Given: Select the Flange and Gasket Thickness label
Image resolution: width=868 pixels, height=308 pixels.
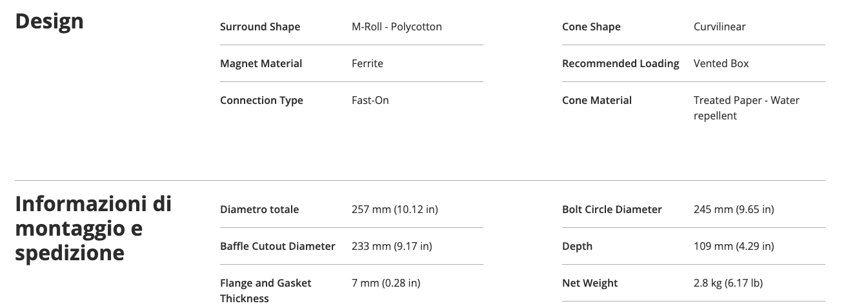Looking at the screenshot, I should pyautogui.click(x=266, y=291).
